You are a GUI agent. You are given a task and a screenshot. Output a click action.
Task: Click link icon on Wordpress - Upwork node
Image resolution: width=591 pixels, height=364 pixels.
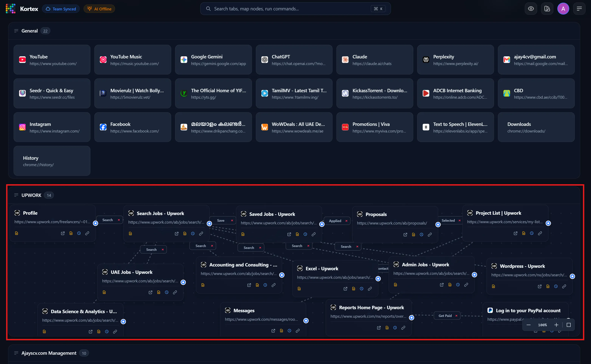coord(564,286)
